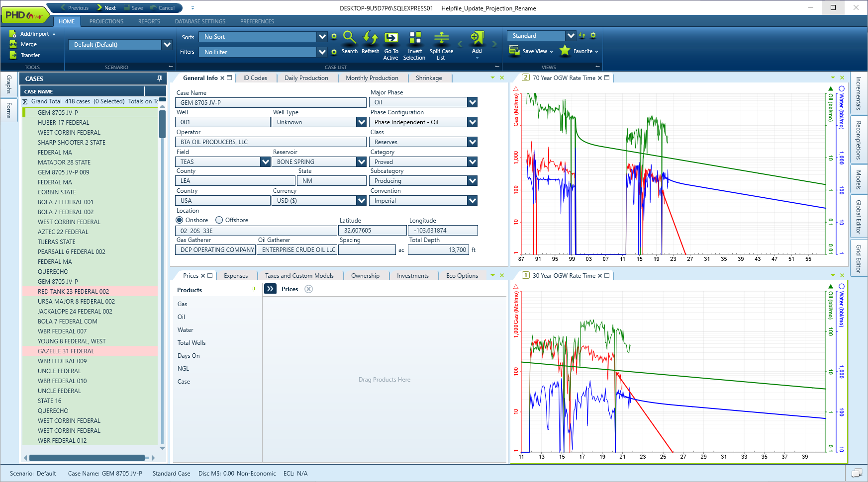Select the Offshore location option

(x=219, y=220)
